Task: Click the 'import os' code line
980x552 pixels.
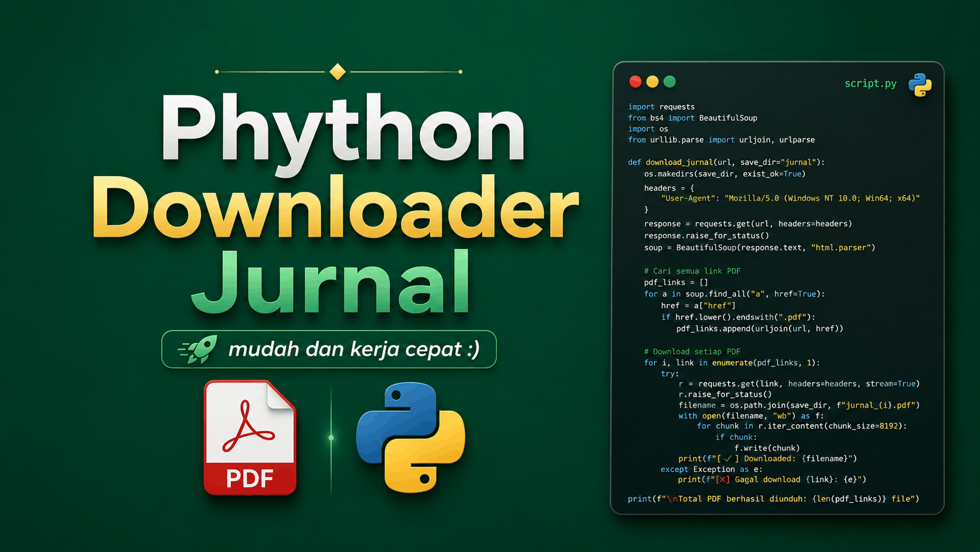Action: click(x=648, y=129)
